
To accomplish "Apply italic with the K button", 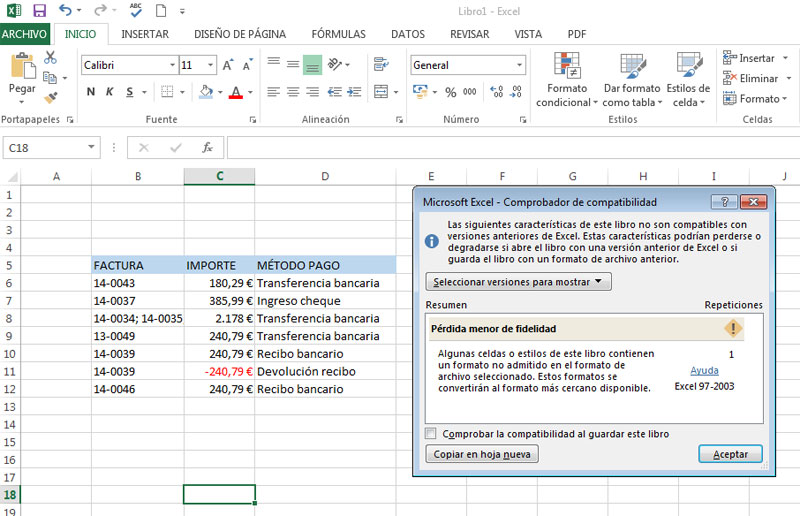I will tap(109, 92).
